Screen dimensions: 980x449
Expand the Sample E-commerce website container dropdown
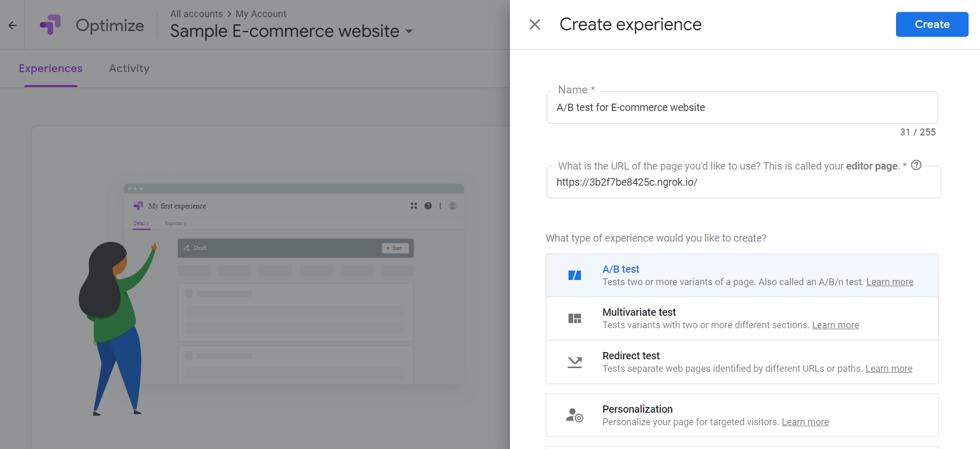409,31
